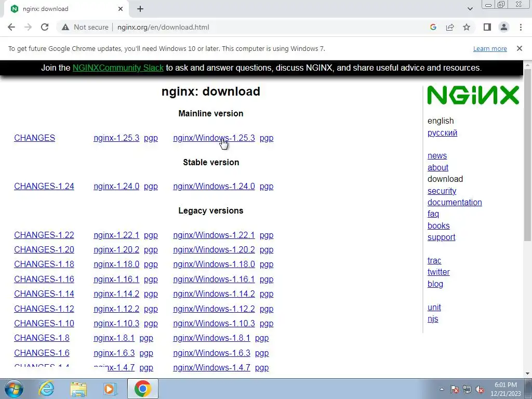
Task: Open Windows Media Player from taskbar
Action: (110, 389)
